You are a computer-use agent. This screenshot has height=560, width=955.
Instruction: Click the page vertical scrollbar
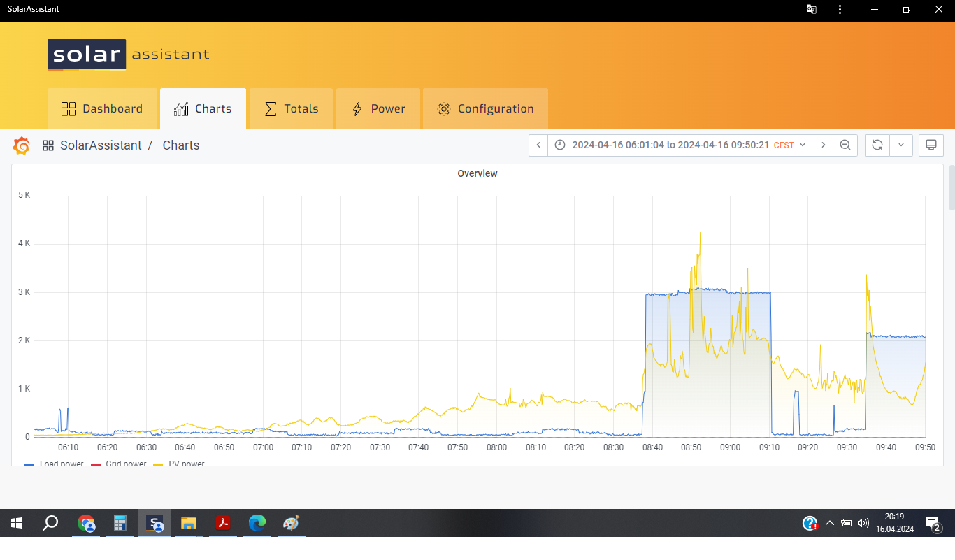point(951,187)
